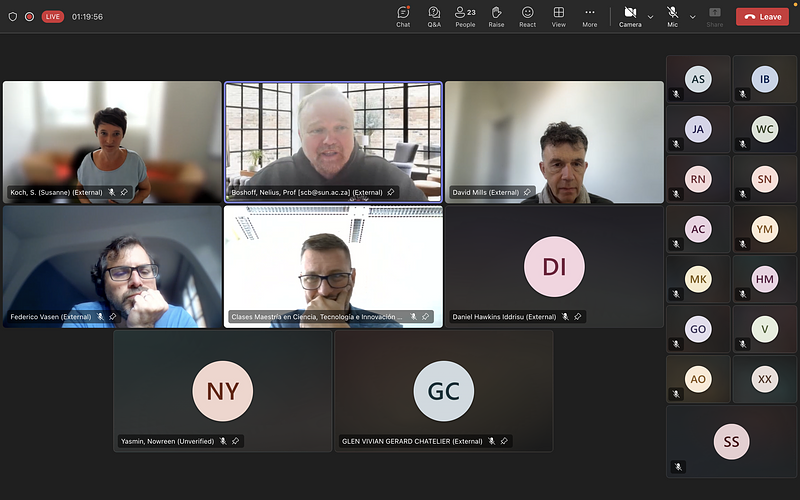Raise your hand in the meeting

(x=496, y=16)
